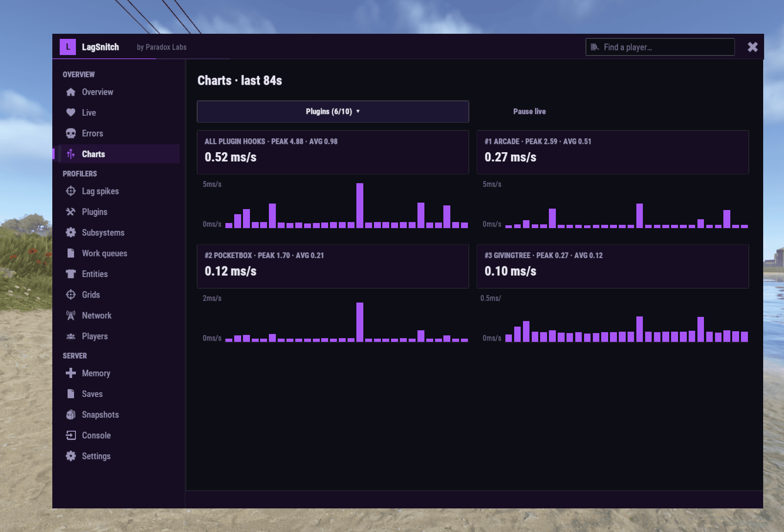
Task: Click the Network antenna icon
Action: pos(71,315)
